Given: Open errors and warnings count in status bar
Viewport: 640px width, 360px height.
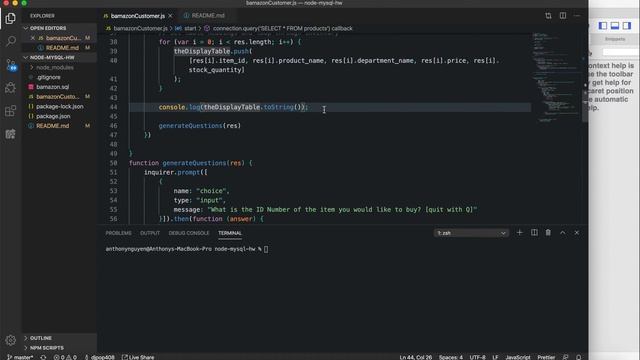Looking at the screenshot, I should (65, 357).
